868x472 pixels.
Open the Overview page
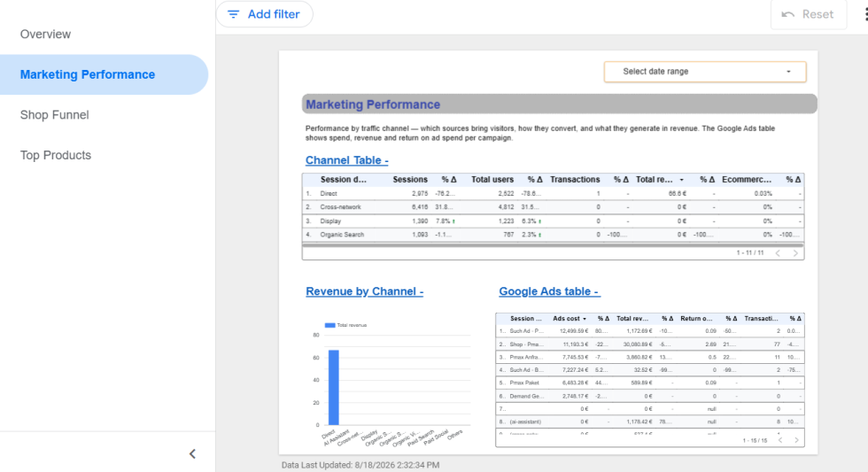(x=45, y=35)
